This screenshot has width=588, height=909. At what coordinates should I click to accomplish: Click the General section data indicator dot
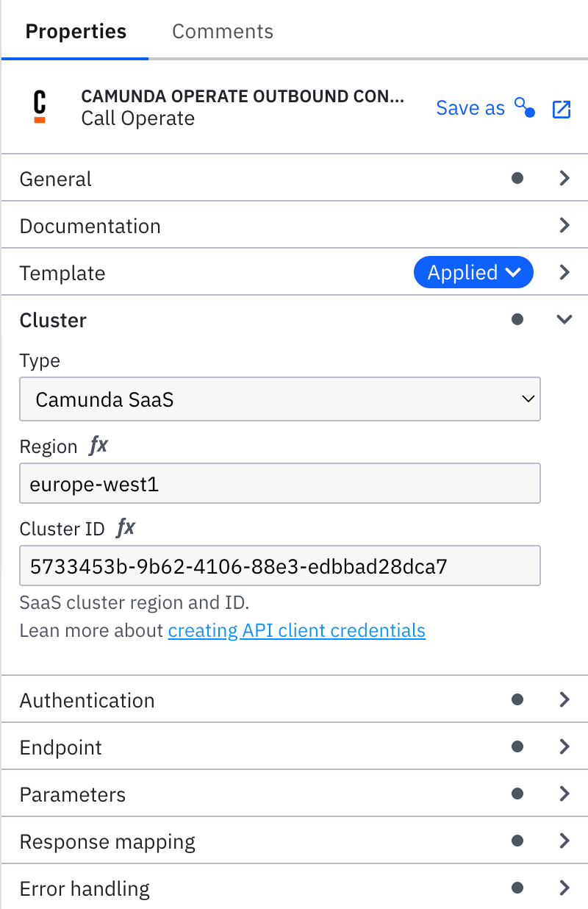tap(517, 178)
